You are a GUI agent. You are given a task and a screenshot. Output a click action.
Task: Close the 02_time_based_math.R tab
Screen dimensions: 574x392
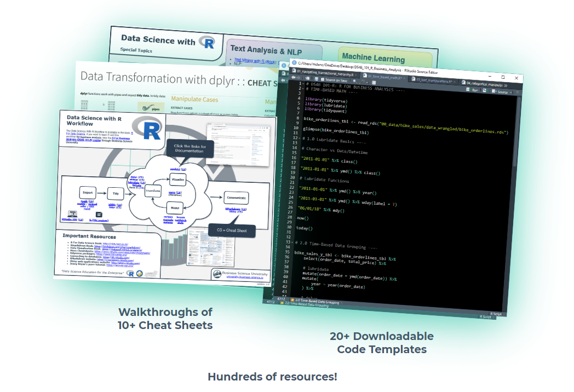coord(404,78)
